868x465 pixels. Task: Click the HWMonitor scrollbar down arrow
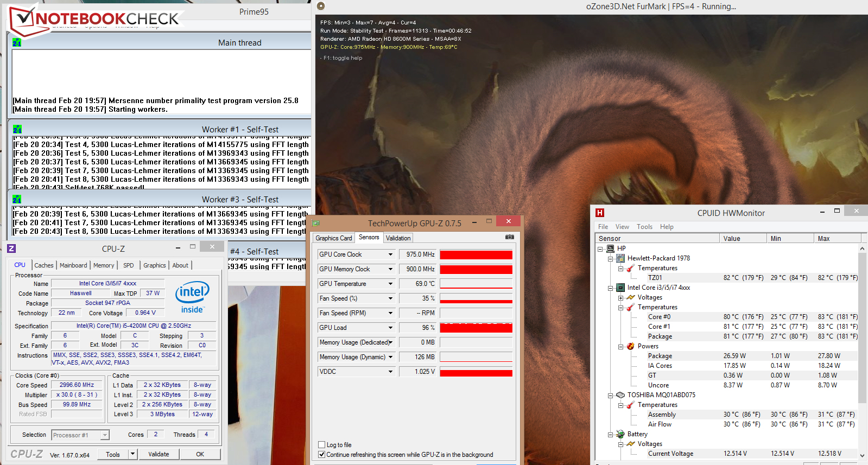coord(863,455)
